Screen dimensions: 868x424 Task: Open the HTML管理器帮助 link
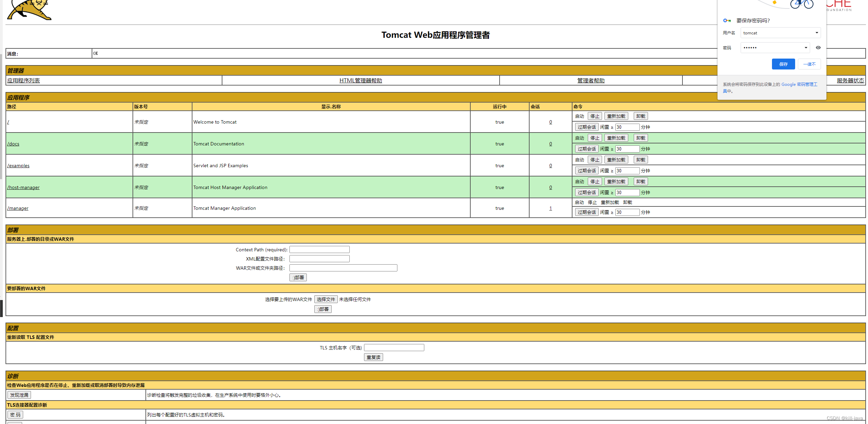click(x=361, y=80)
